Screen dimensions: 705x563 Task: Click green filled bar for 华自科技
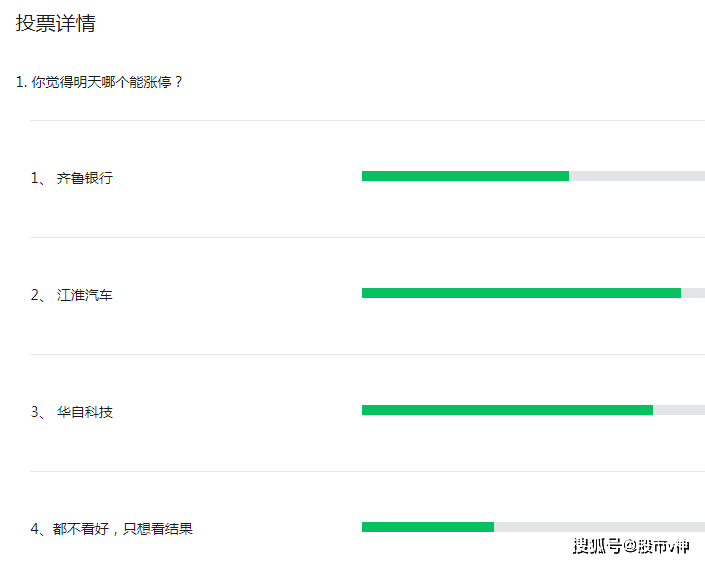click(x=507, y=410)
